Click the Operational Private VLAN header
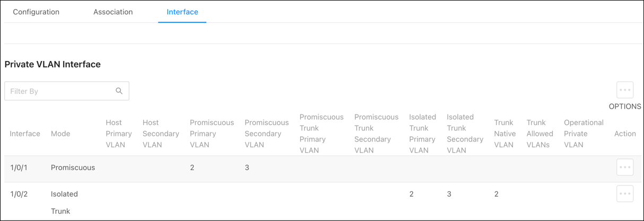The image size is (644, 221). [584, 134]
